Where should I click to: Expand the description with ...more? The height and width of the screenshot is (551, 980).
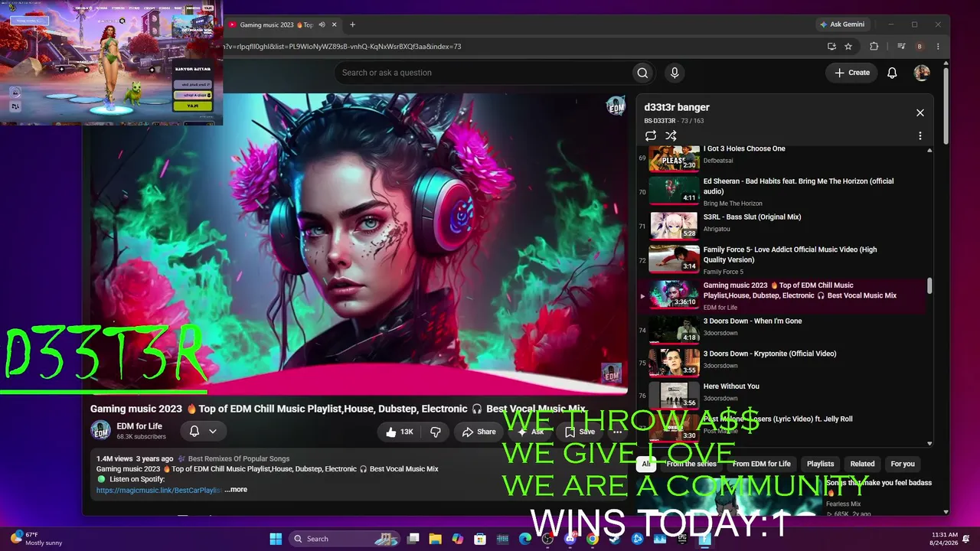click(237, 490)
